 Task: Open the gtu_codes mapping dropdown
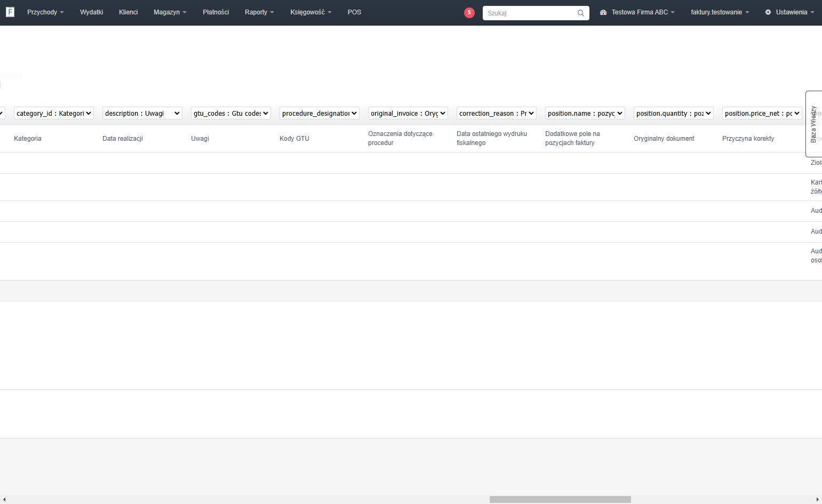click(231, 113)
